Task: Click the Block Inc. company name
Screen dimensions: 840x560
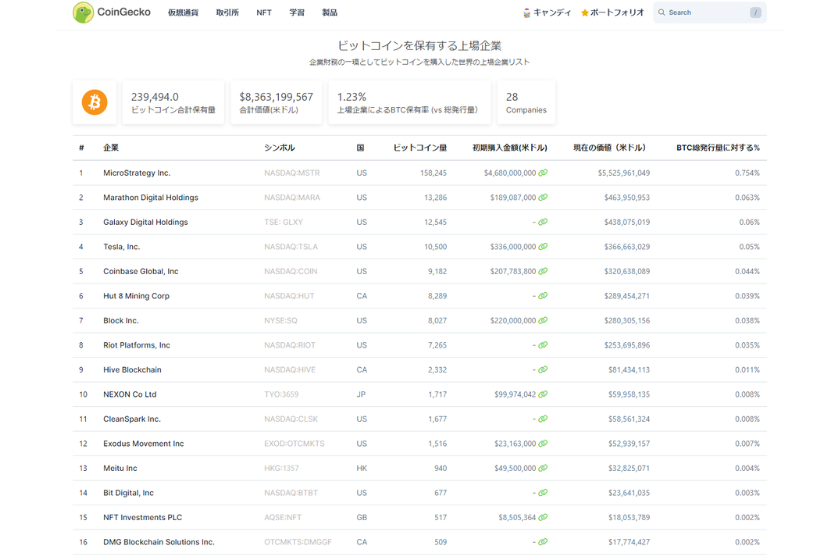Action: [121, 320]
